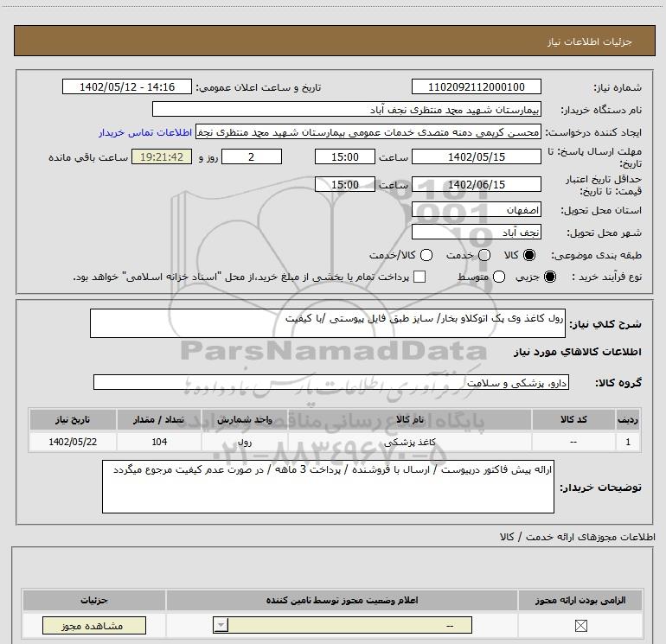
Task: Click the price validity date 1402/06/15
Action: point(476,184)
